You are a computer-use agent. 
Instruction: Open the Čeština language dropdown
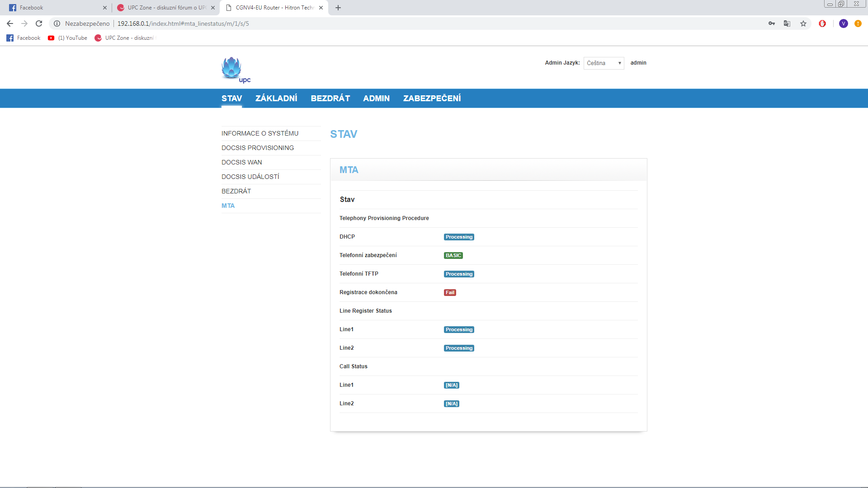pyautogui.click(x=604, y=63)
